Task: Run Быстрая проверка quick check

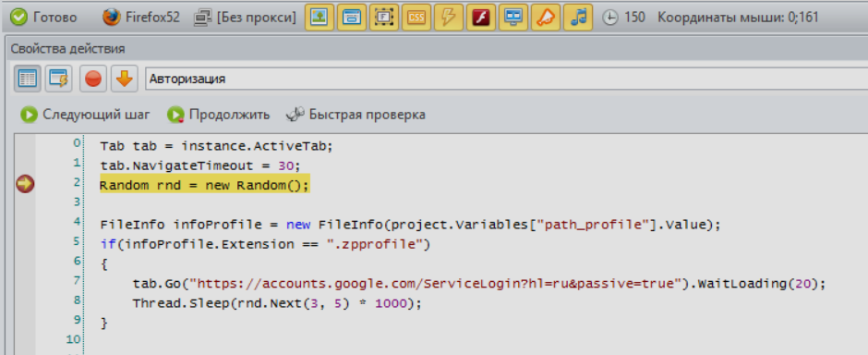Action: 356,115
